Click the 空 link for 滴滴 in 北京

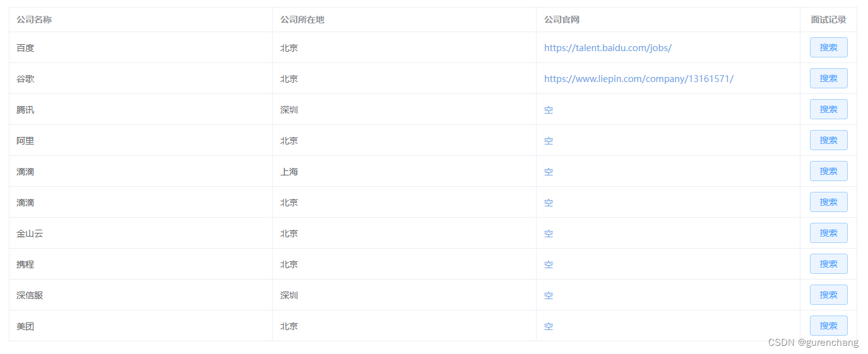tap(549, 203)
